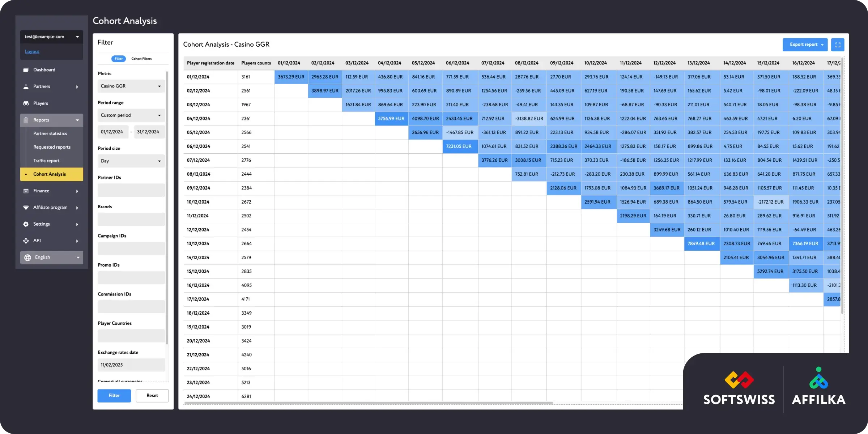Click the Logout link
Screen dimensions: 868x434
(32, 51)
